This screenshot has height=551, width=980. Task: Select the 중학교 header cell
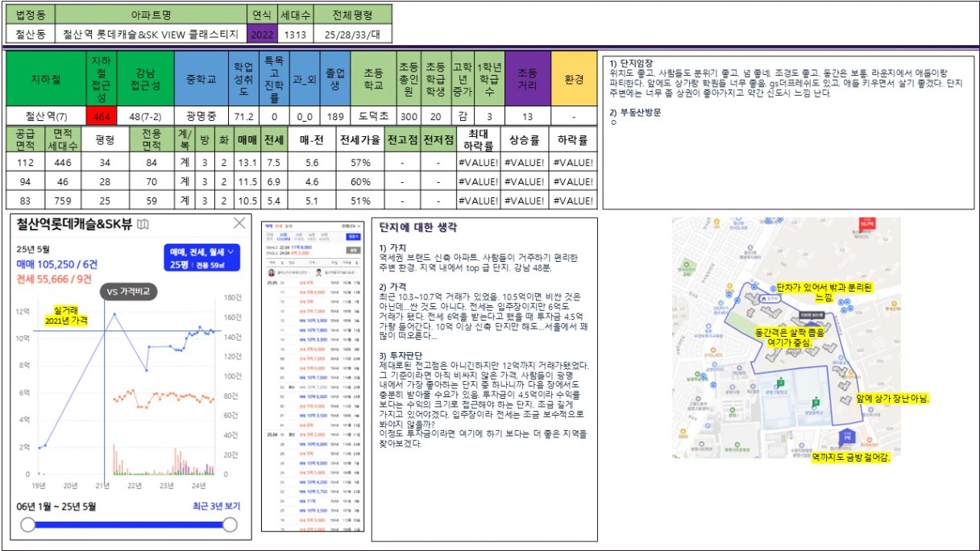pos(201,79)
